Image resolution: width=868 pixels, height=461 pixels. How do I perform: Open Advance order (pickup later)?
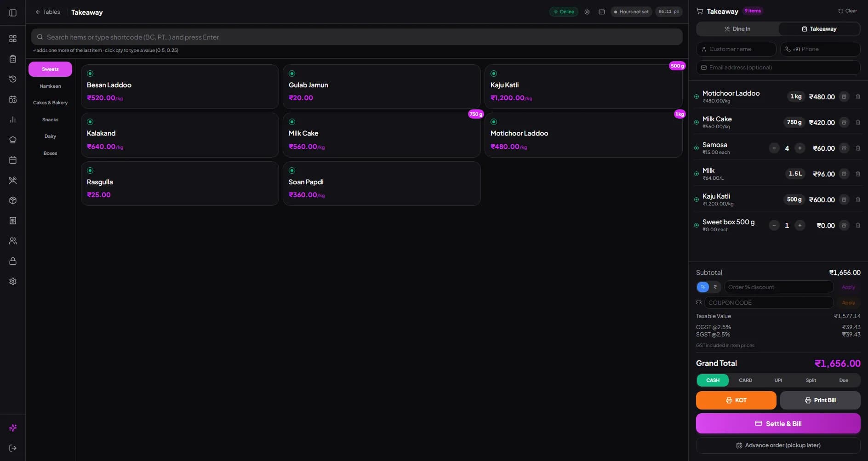click(778, 445)
